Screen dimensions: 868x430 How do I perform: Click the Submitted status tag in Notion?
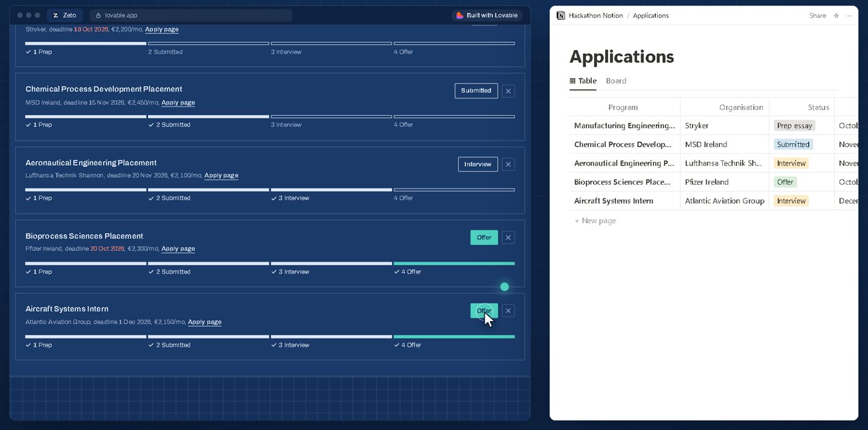(x=793, y=144)
